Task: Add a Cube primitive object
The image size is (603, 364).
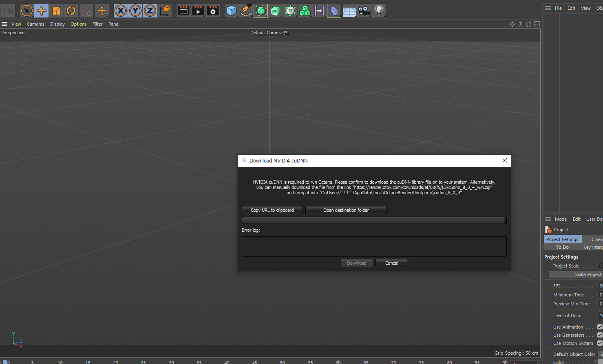Action: click(232, 11)
